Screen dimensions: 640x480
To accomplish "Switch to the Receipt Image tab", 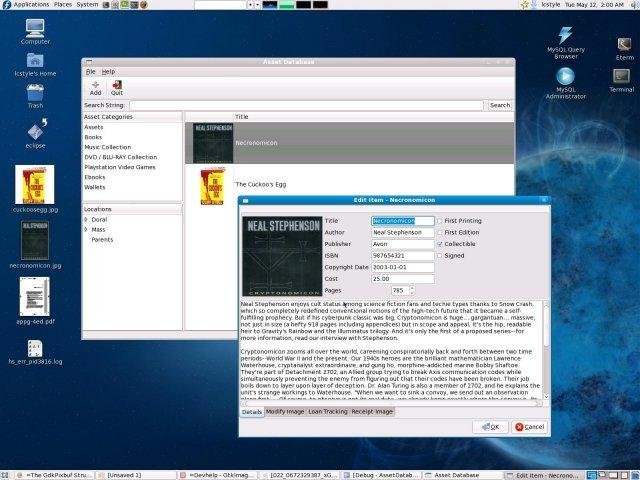I will click(x=372, y=411).
